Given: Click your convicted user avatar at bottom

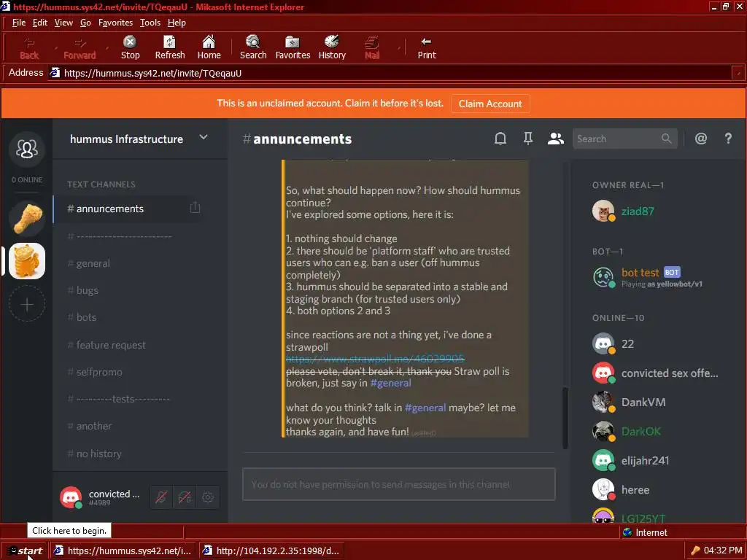Looking at the screenshot, I should 71,497.
